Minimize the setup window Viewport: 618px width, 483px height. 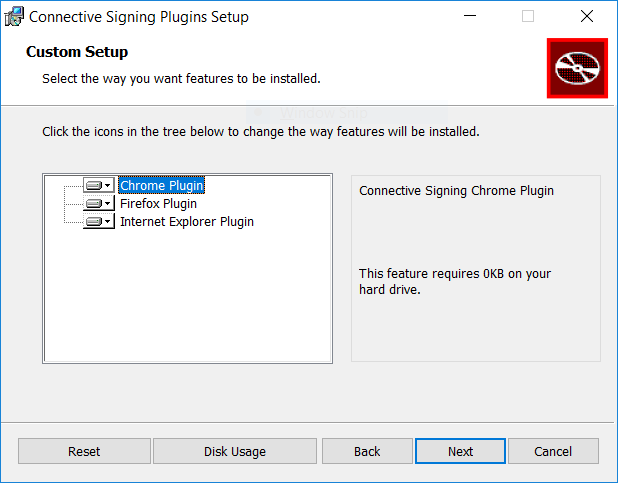[x=469, y=17]
